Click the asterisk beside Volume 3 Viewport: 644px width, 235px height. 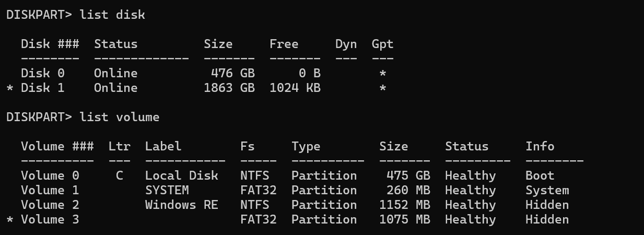tap(10, 220)
